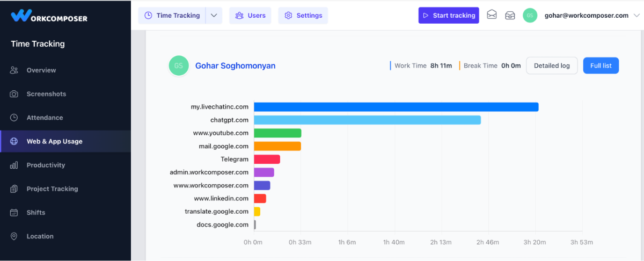Viewport: 644px width, 261px height.
Task: Click the clock icon in Time Tracking button
Action: (x=148, y=16)
